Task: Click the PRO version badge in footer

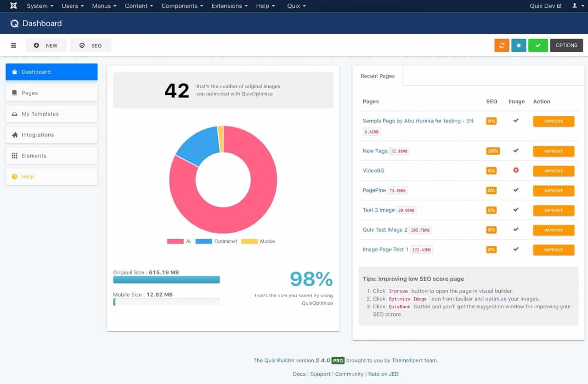Action: 338,361
